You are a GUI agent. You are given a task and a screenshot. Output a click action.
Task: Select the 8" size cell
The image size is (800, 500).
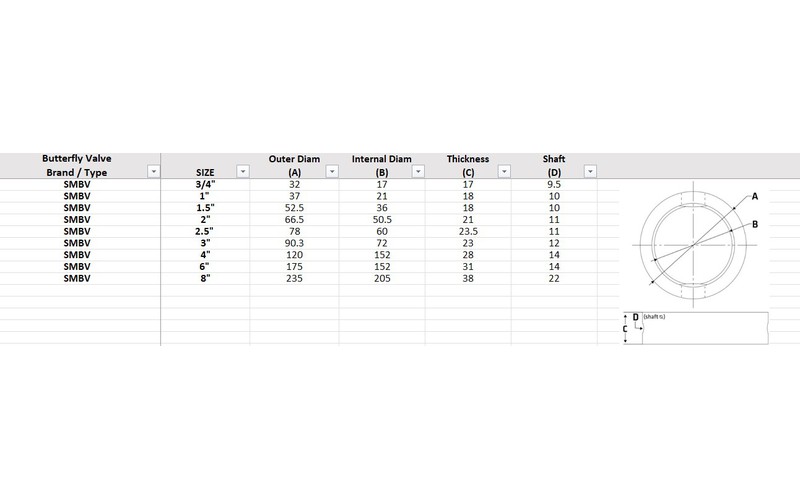click(204, 280)
